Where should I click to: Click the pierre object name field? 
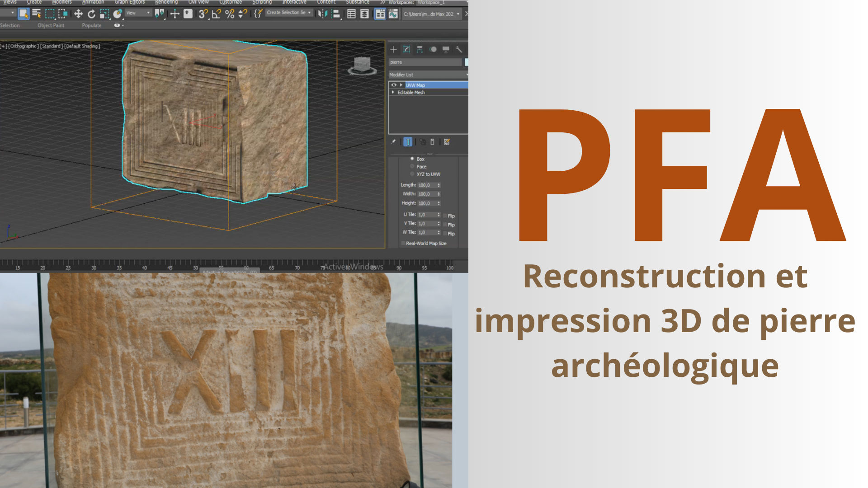coord(425,62)
